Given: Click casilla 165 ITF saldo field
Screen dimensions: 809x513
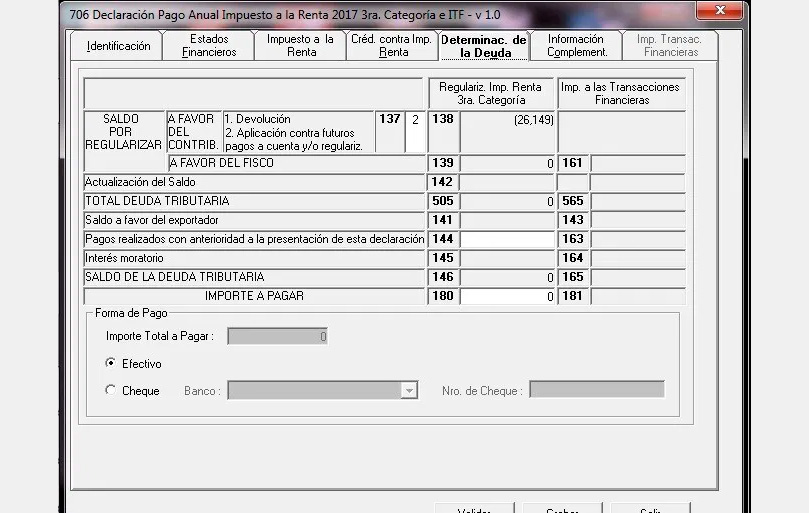Looking at the screenshot, I should point(638,277).
